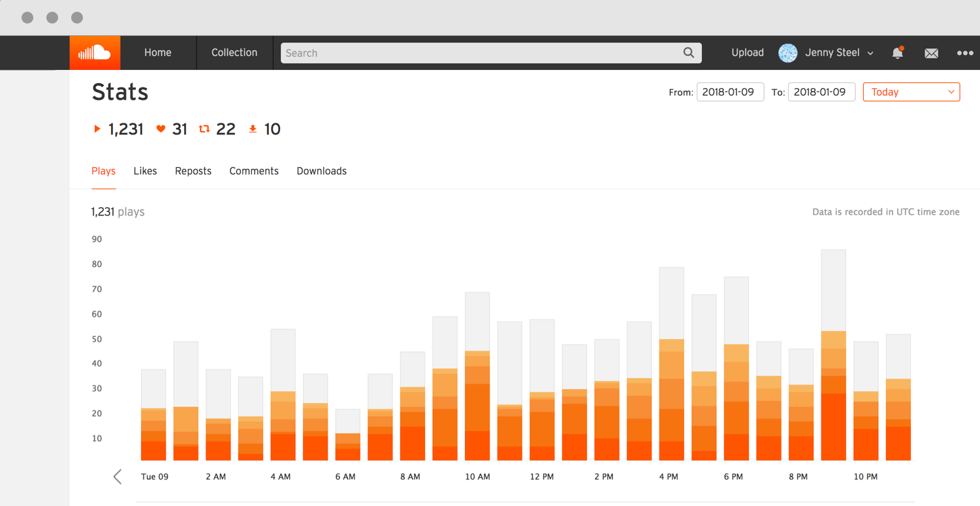Screen dimensions: 980x506
Task: Click the downloads arrow icon
Action: click(x=253, y=129)
